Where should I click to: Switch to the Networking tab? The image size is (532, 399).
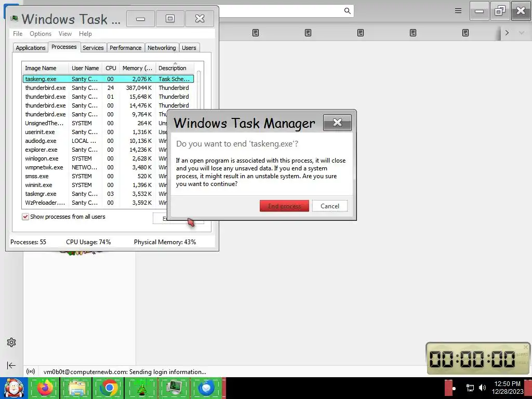point(162,48)
